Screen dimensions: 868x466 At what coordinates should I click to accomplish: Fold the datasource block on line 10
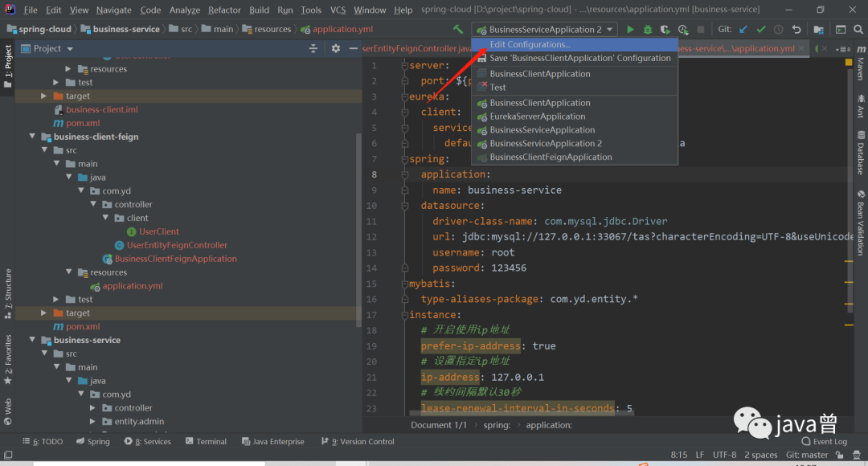(404, 206)
